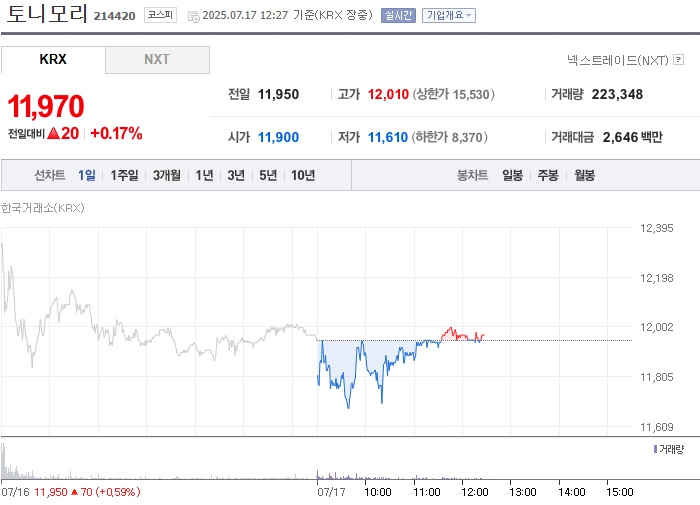Click the 코스피 market badge
Screen dimensions: 700x505
(x=160, y=15)
